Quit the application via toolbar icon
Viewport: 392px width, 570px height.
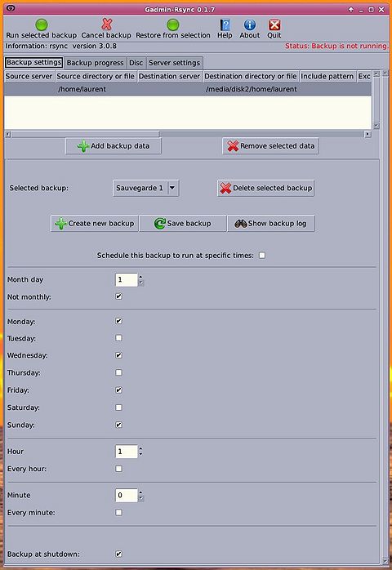(x=274, y=24)
